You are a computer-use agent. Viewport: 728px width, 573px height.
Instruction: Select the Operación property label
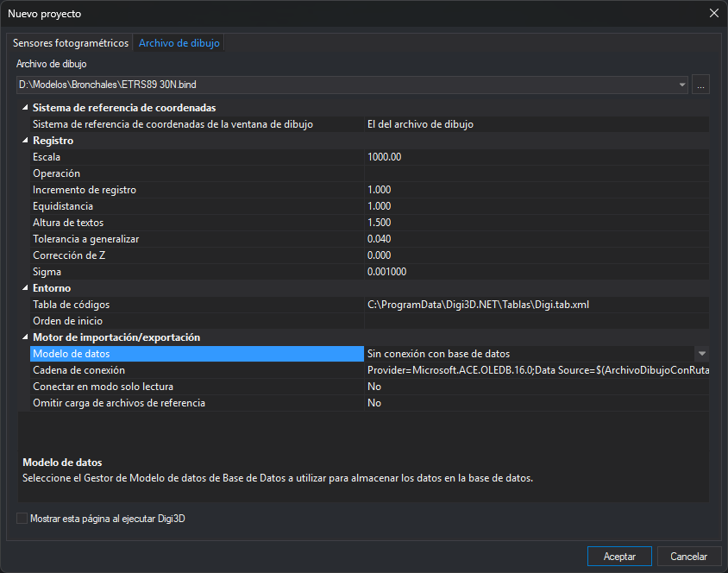coord(56,173)
